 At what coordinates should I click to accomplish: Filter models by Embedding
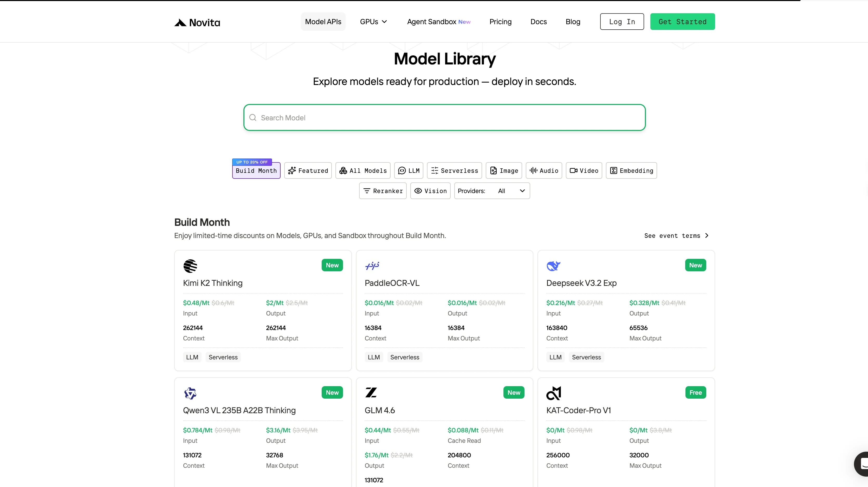pyautogui.click(x=631, y=170)
